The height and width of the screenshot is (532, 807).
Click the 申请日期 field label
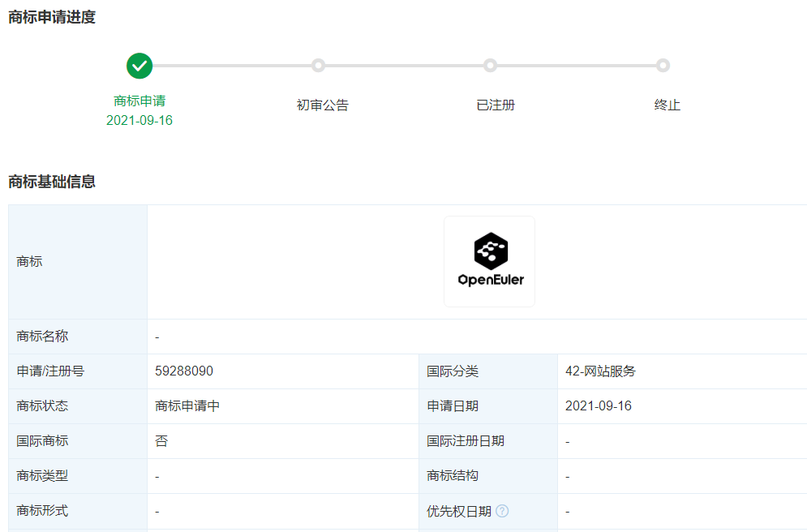tap(453, 406)
